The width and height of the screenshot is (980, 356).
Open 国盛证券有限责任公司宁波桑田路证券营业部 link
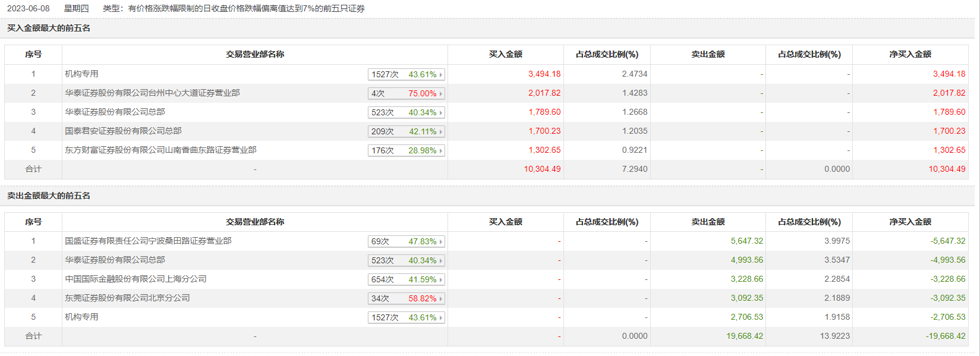148,241
